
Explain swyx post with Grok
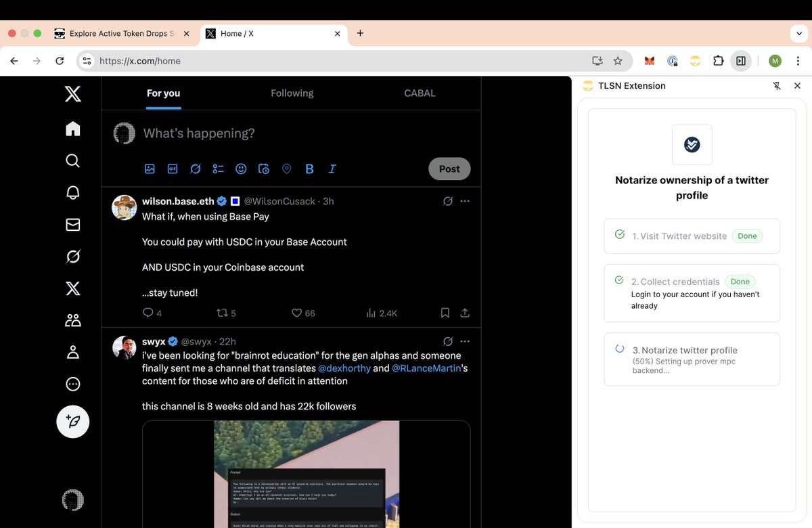click(x=447, y=341)
